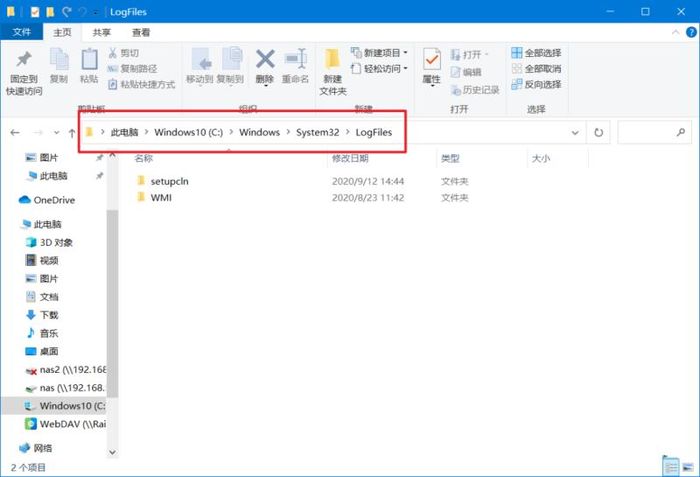Click the Refresh button

599,133
